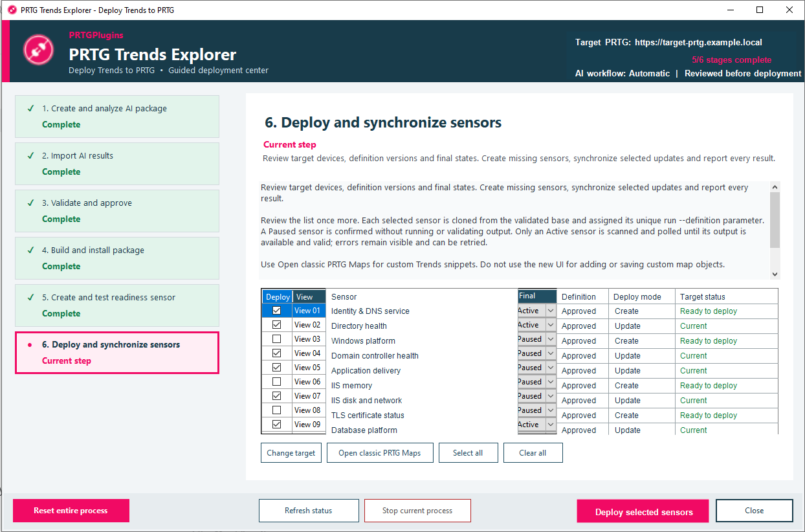Select the View 08 cell
Viewport: 805px width, 532px height.
click(309, 410)
